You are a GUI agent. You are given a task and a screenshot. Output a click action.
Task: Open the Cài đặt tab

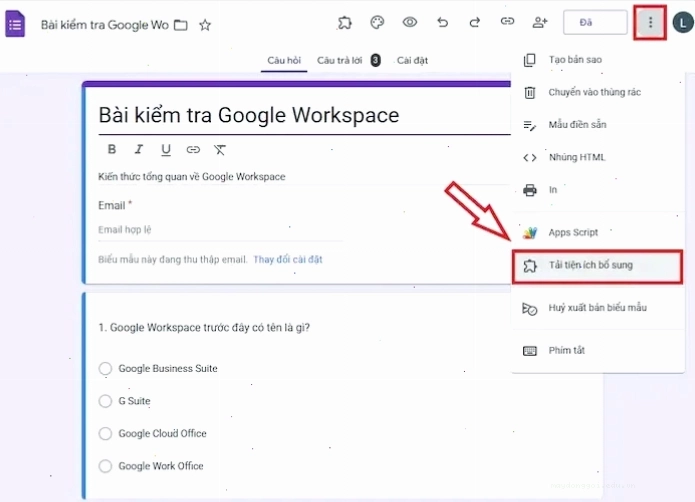point(412,60)
